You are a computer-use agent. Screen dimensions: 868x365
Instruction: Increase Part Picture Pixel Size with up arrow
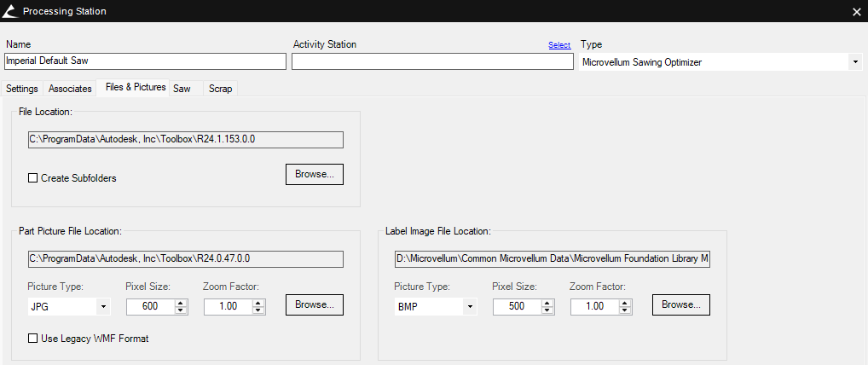pyautogui.click(x=180, y=302)
